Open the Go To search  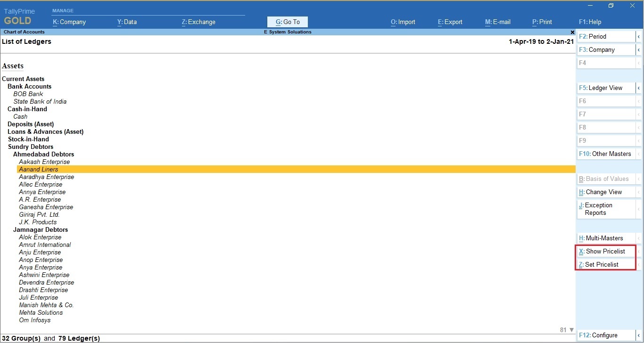[x=287, y=22]
